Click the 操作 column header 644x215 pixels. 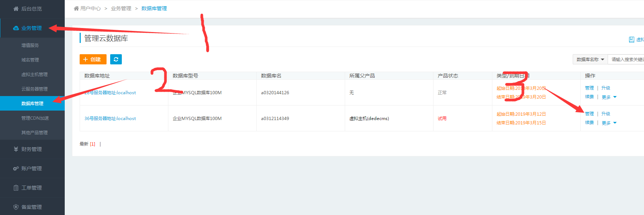(590, 76)
